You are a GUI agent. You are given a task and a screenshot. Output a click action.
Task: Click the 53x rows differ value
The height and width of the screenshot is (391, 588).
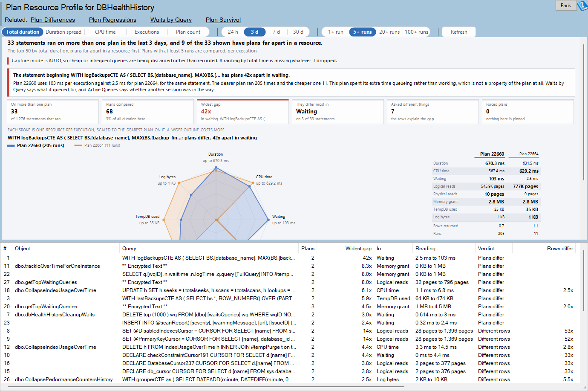coord(569,331)
